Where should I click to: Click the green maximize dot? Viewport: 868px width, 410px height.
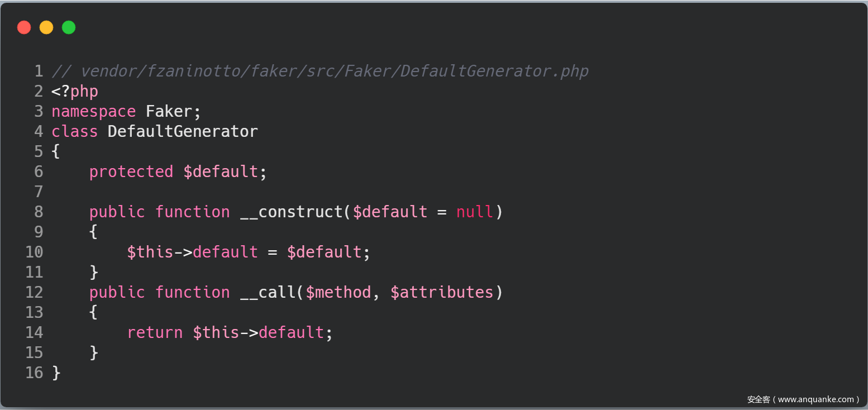click(69, 27)
